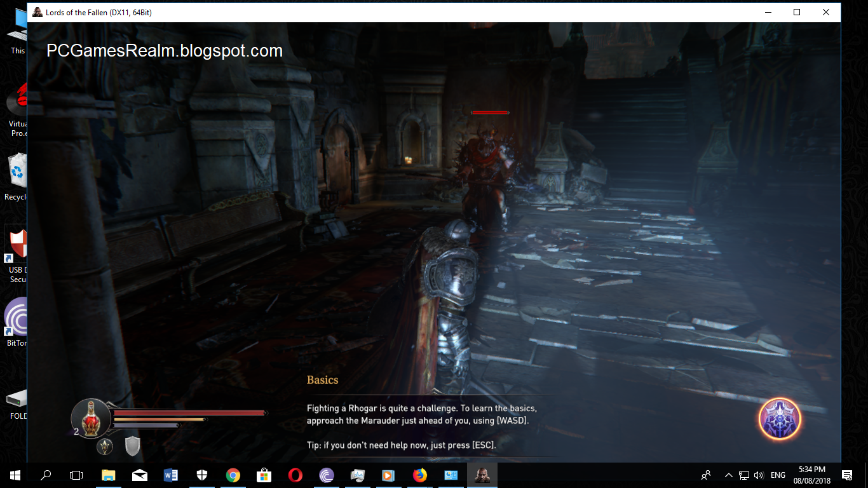Launch Firefox from the taskbar
This screenshot has width=868, height=488.
coord(420,475)
